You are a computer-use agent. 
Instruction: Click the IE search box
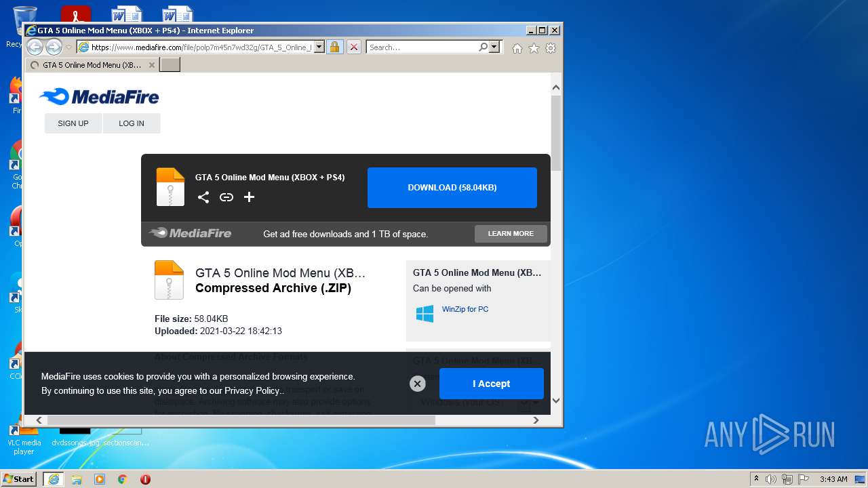[x=422, y=47]
